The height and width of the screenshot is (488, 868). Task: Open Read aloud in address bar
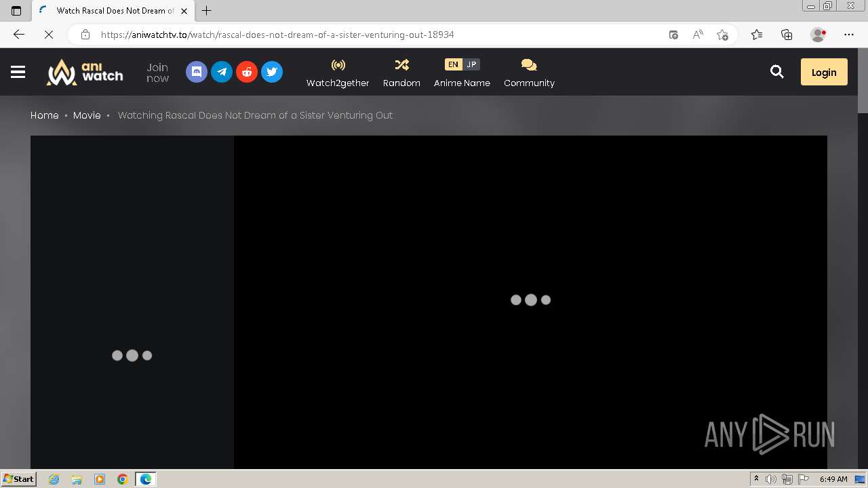pos(698,35)
